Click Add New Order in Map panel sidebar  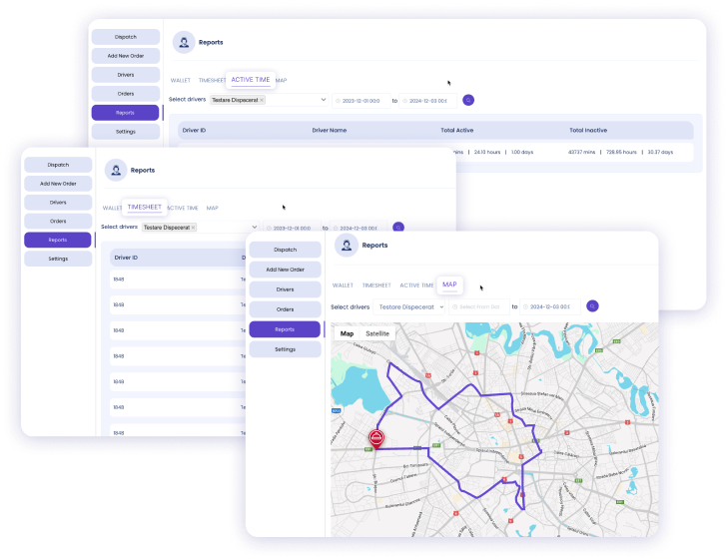tap(285, 270)
